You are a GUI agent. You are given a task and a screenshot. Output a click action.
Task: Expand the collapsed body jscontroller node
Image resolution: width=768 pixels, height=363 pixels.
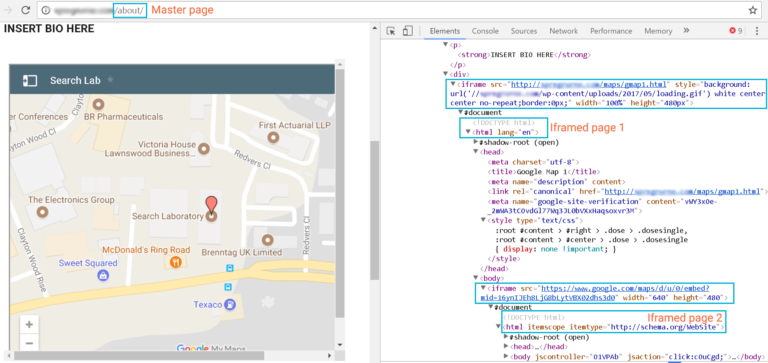click(506, 356)
